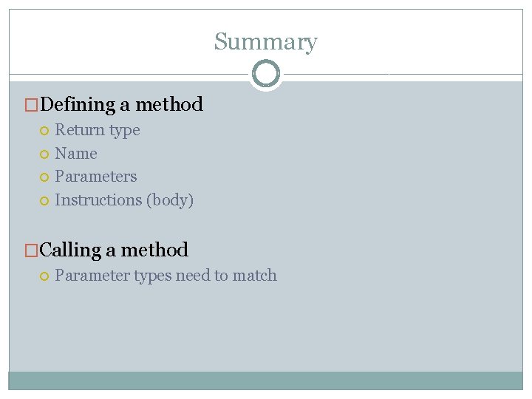Click Parameter types need to match text
This screenshot has height=399, width=532.
point(166,276)
